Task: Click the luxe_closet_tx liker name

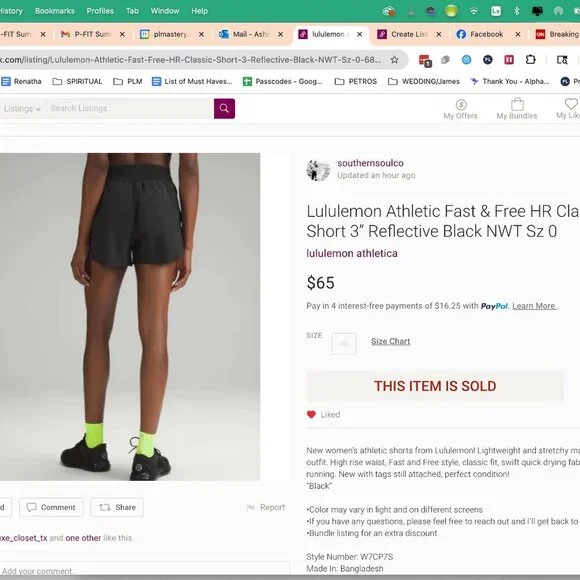Action: [x=24, y=538]
